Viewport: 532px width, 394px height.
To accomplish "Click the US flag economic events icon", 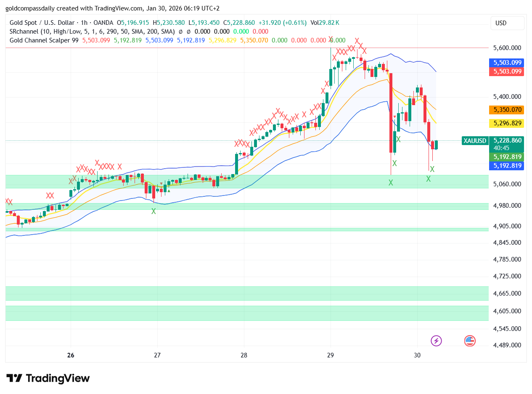I will pyautogui.click(x=469, y=341).
